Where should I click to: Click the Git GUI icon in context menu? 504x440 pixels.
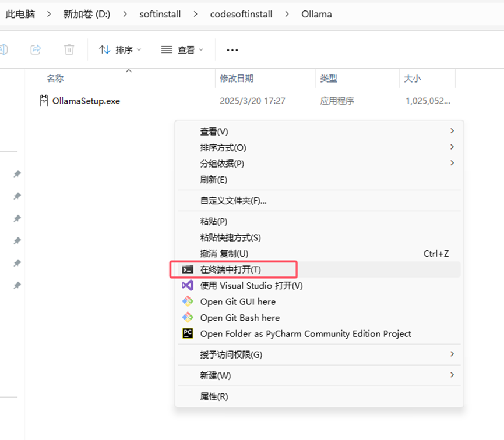[188, 301]
